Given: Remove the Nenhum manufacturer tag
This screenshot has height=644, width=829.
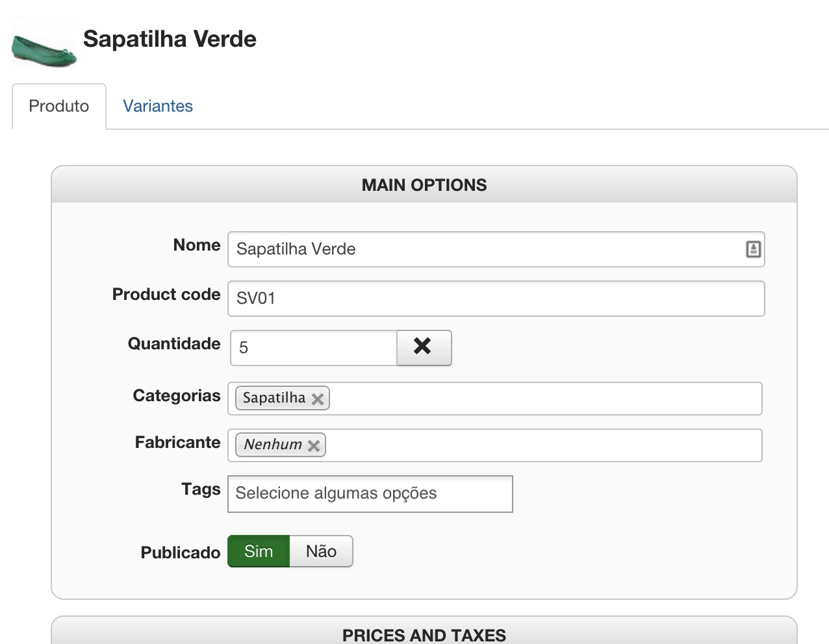Looking at the screenshot, I should coord(314,445).
